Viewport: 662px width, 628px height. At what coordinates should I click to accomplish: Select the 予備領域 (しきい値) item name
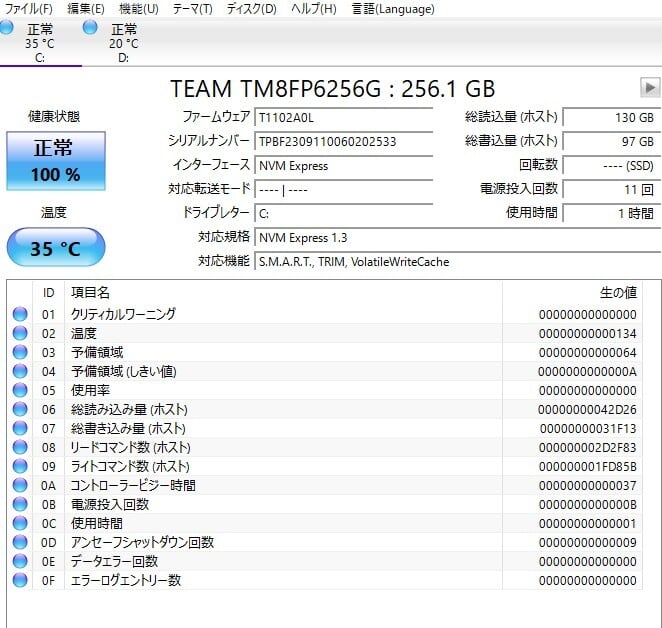(x=124, y=371)
